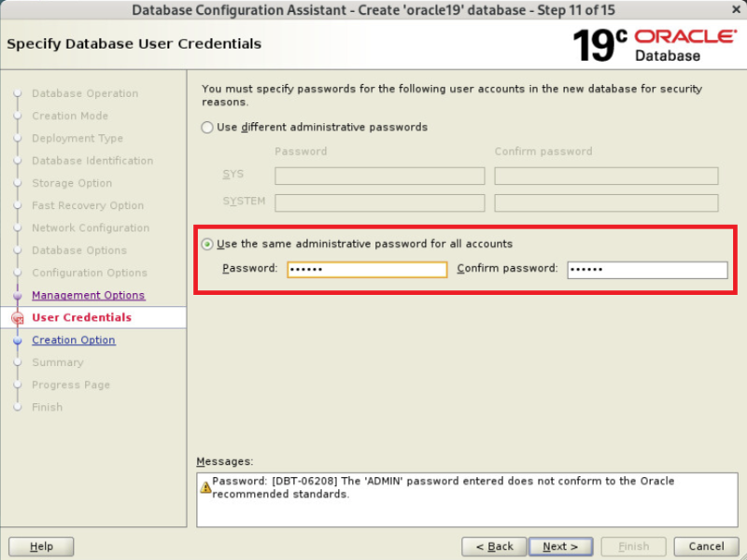This screenshot has width=747, height=560.
Task: Go back with the Back button
Action: [x=494, y=546]
